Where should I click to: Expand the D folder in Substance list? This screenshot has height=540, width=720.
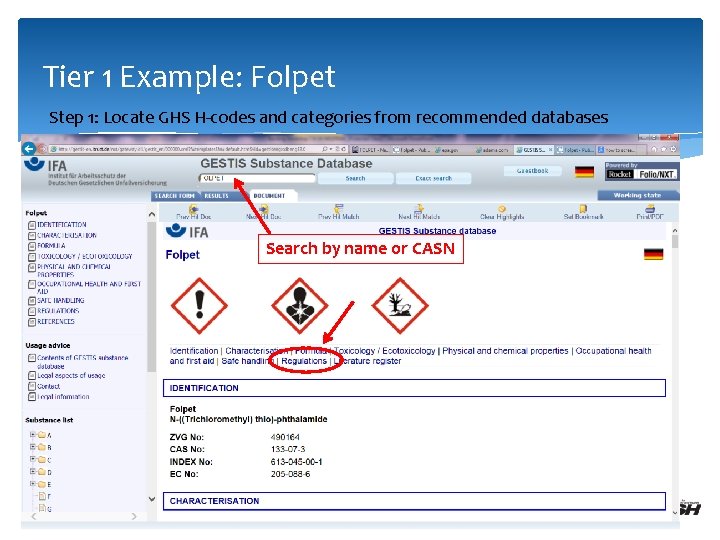click(x=33, y=471)
